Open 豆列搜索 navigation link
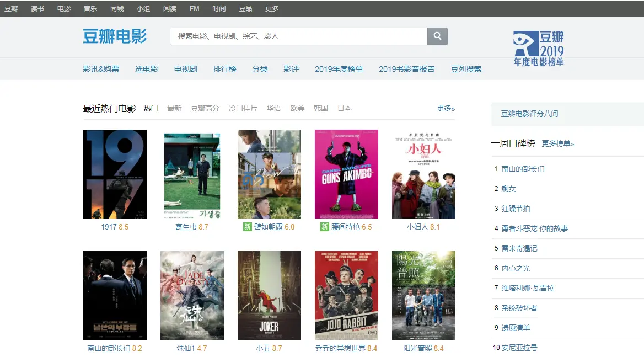 (466, 69)
